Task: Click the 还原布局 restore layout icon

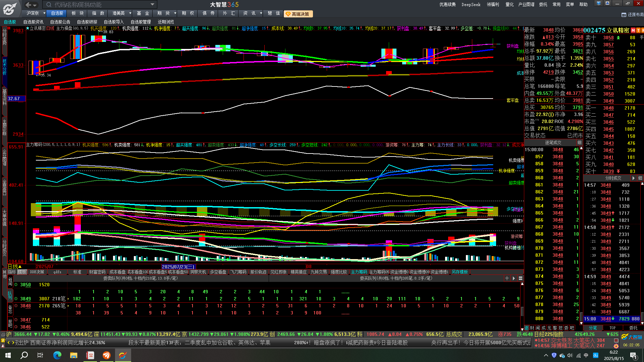Action: pos(624,15)
